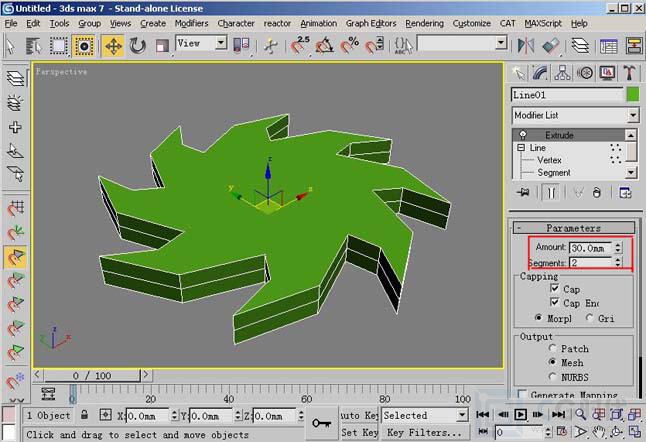Increase Amount spinner value
This screenshot has width=646, height=442.
pyautogui.click(x=618, y=245)
